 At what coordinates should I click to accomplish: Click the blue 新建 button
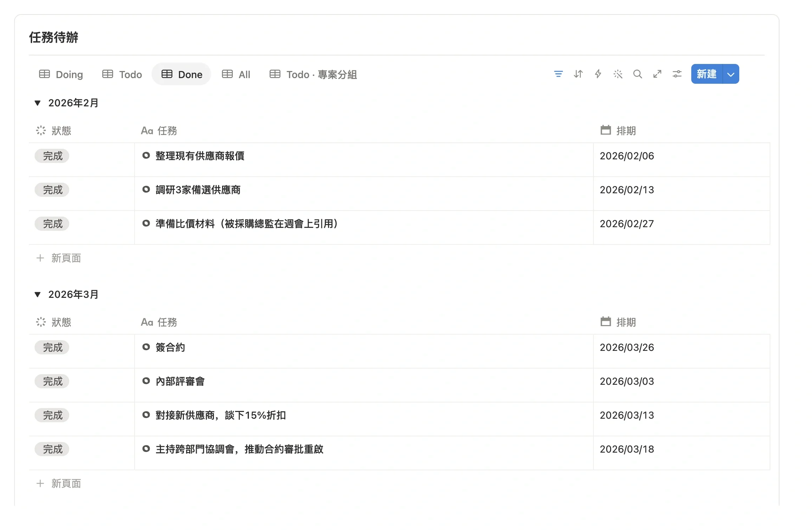[707, 74]
